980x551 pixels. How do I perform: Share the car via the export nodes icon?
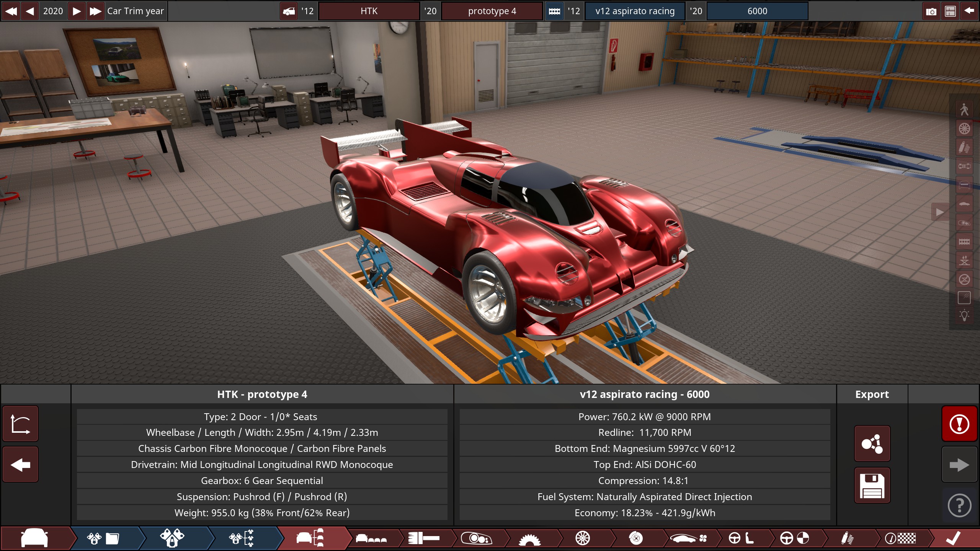[x=872, y=443]
